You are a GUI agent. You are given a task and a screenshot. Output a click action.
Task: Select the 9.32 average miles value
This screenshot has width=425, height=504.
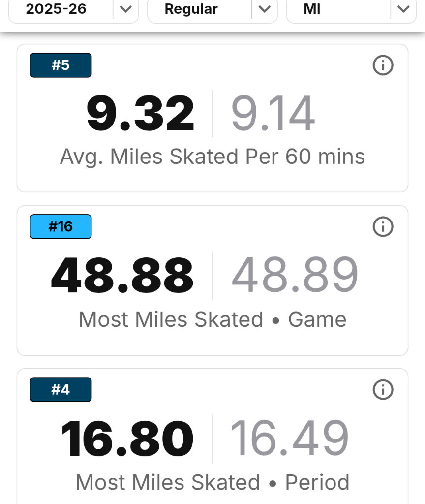(140, 112)
